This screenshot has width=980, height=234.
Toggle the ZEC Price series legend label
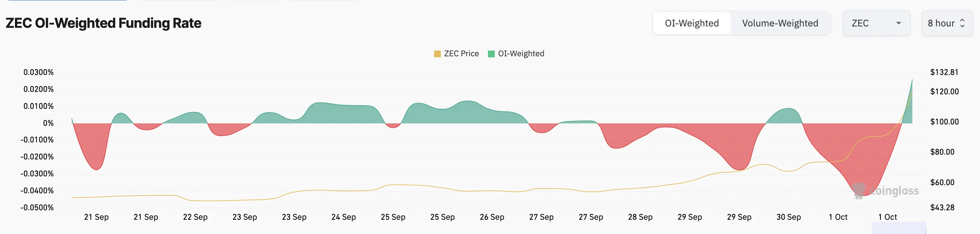pyautogui.click(x=461, y=54)
